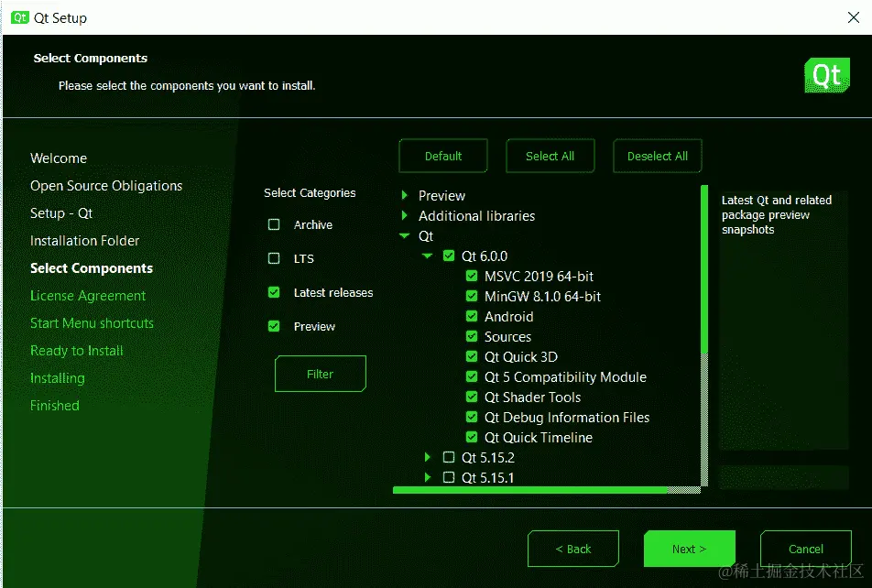Enable the LTS category checkbox
This screenshot has width=872, height=588.
point(274,258)
